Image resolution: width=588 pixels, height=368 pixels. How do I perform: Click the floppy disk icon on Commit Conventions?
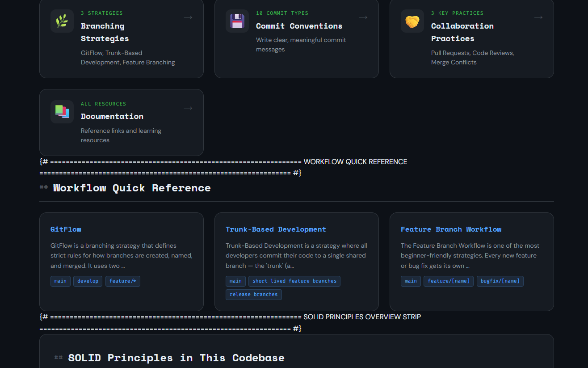point(237,21)
